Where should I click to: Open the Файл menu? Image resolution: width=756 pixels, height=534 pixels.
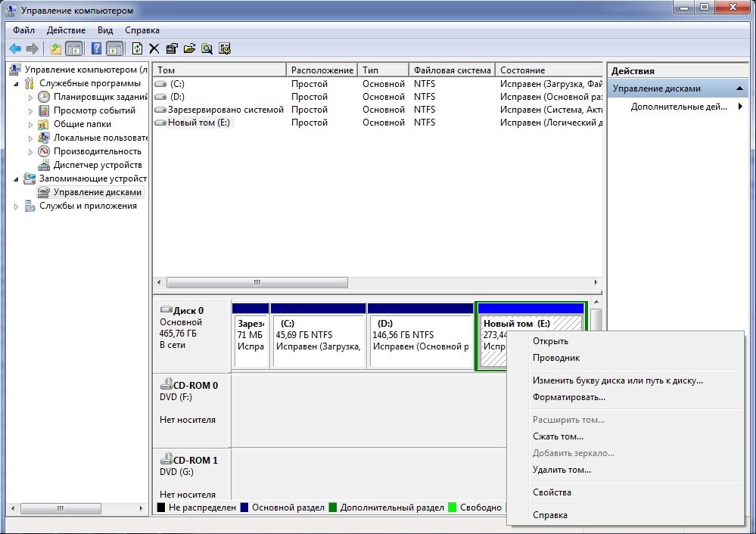coord(23,30)
